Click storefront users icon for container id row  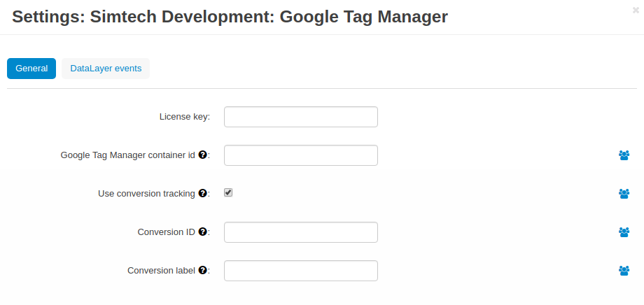(x=624, y=155)
